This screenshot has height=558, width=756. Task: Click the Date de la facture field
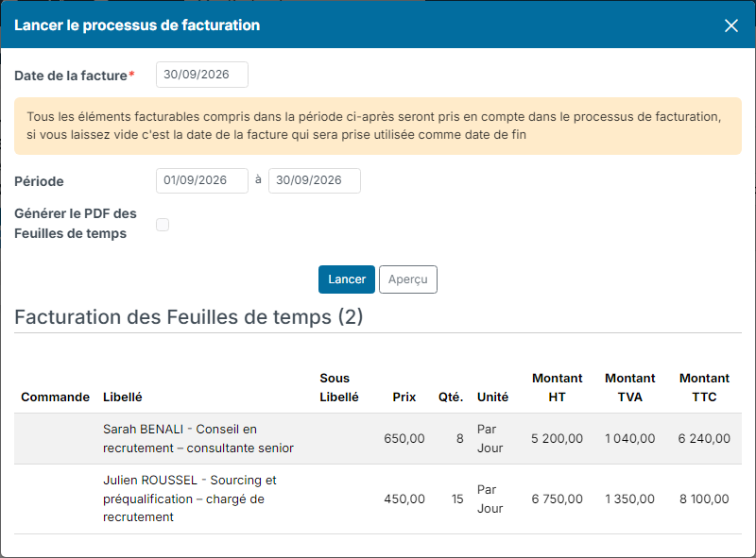point(202,75)
